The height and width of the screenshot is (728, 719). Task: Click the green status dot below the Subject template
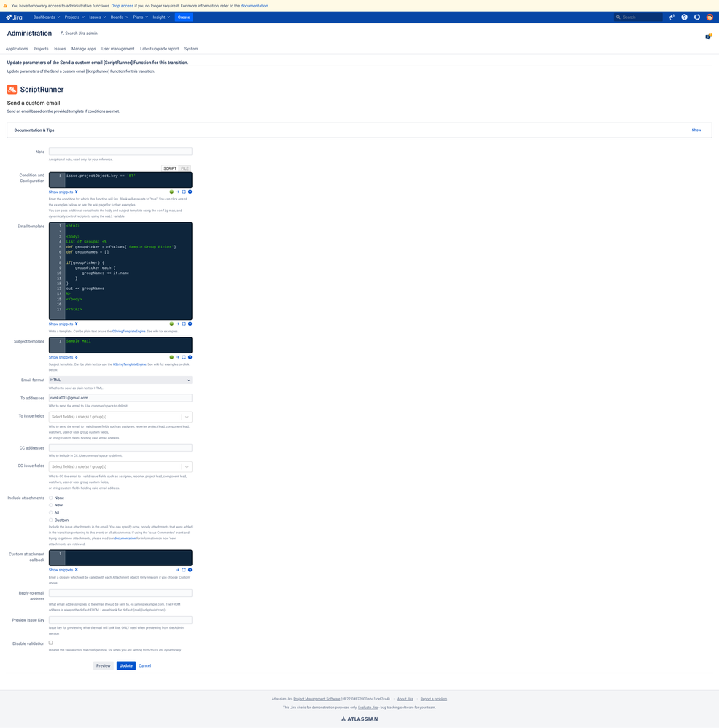click(171, 357)
